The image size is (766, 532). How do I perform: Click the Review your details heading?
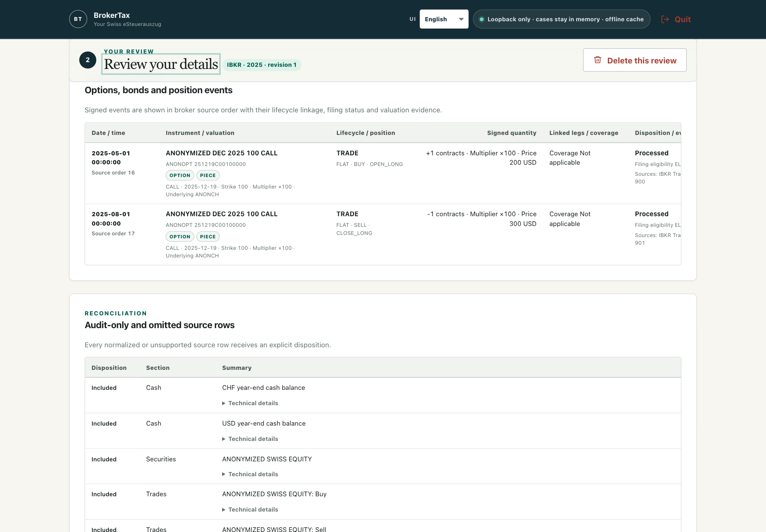pos(161,64)
